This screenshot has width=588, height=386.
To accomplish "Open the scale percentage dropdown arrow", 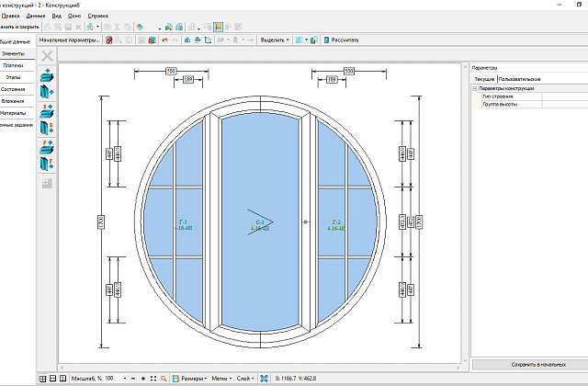I will point(125,379).
